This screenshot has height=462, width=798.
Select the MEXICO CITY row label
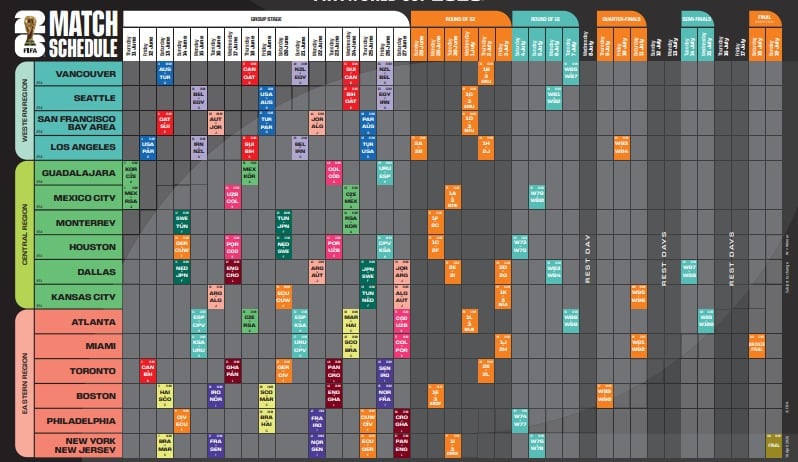point(78,198)
